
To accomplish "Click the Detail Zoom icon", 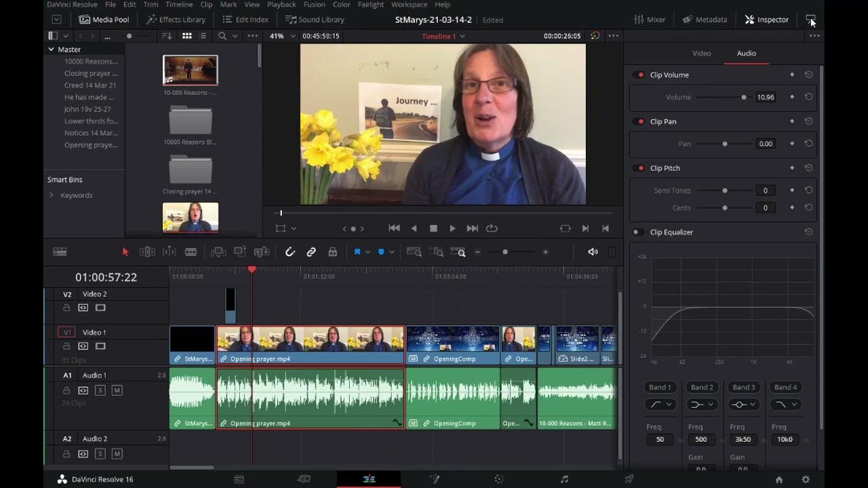I will (x=438, y=252).
